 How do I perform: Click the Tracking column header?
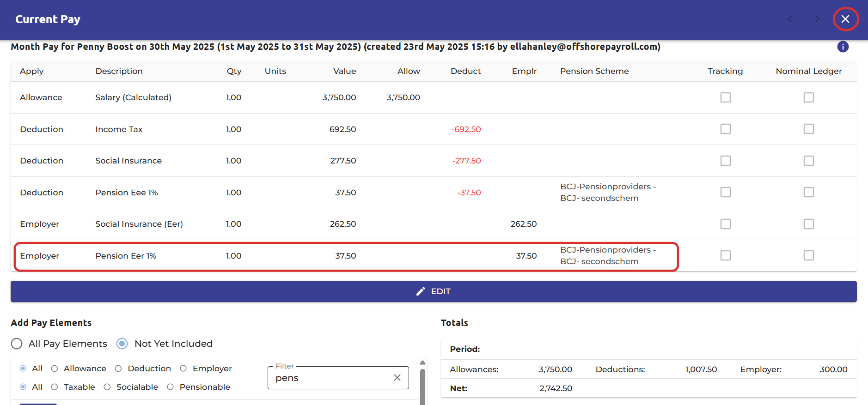click(x=725, y=71)
